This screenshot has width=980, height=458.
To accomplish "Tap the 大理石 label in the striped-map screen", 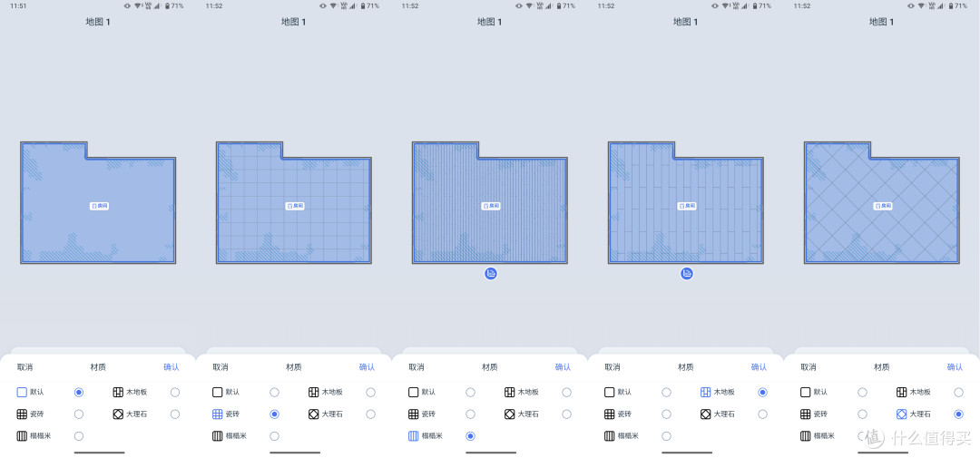I will [x=529, y=414].
